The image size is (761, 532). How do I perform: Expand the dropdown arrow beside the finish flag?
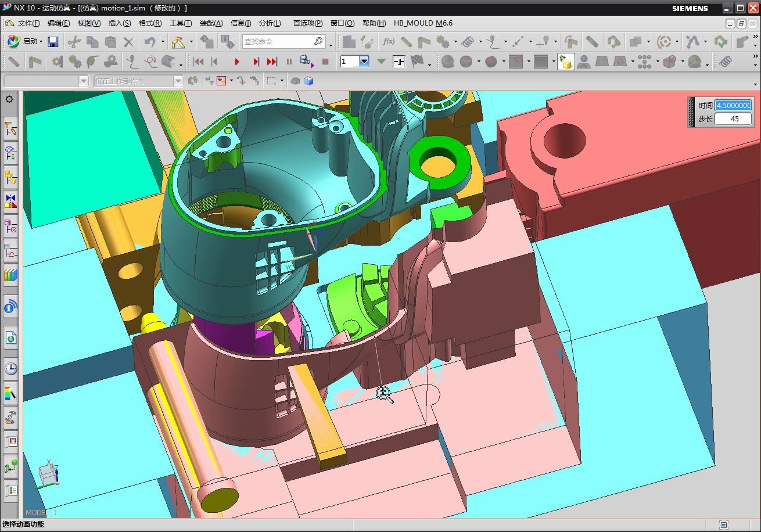[429, 64]
